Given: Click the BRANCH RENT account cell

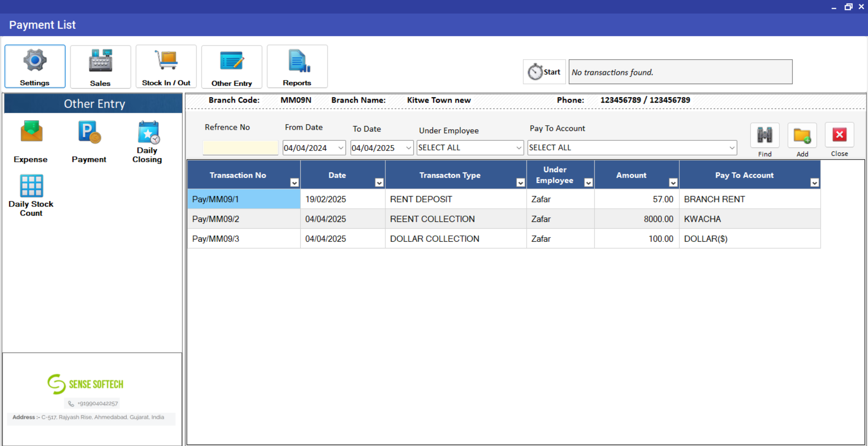Looking at the screenshot, I should [750, 199].
